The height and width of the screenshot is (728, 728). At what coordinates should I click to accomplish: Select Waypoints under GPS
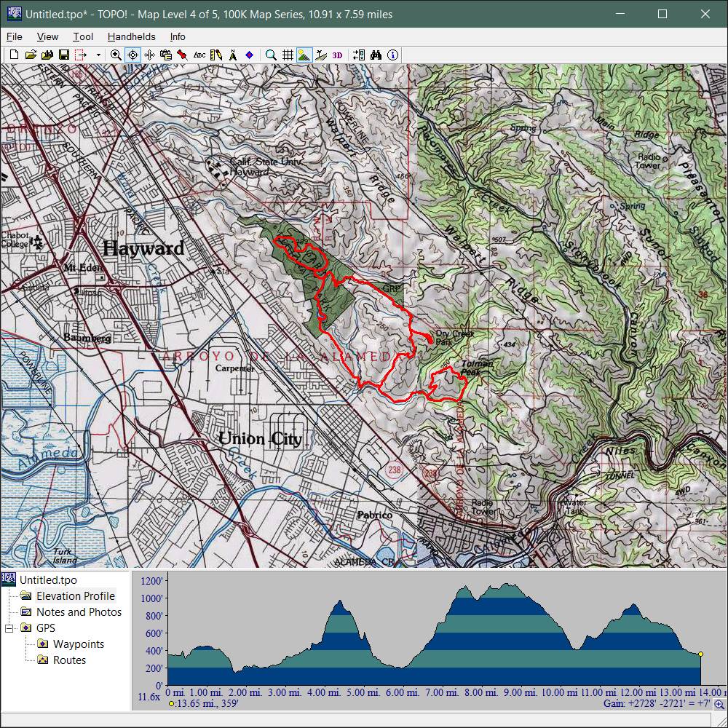pyautogui.click(x=79, y=644)
